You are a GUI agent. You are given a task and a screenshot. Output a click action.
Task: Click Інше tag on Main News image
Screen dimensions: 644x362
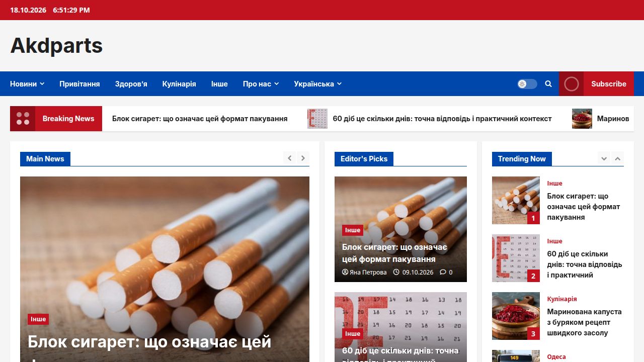pyautogui.click(x=38, y=319)
